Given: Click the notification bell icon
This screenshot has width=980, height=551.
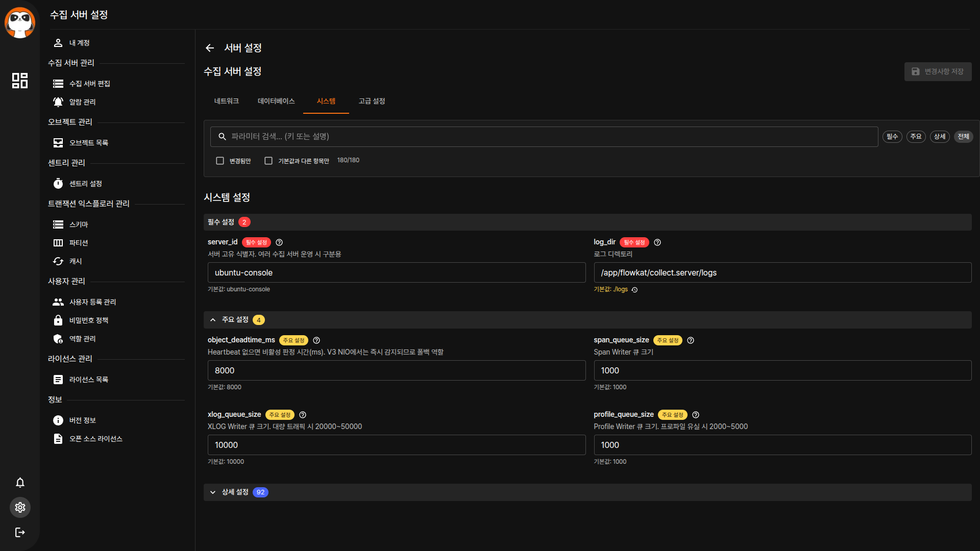Looking at the screenshot, I should pyautogui.click(x=20, y=483).
